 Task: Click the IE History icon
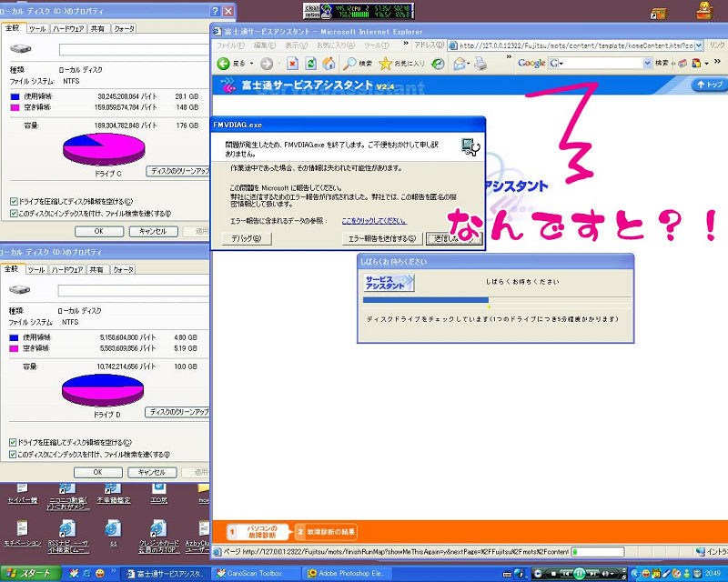click(438, 64)
